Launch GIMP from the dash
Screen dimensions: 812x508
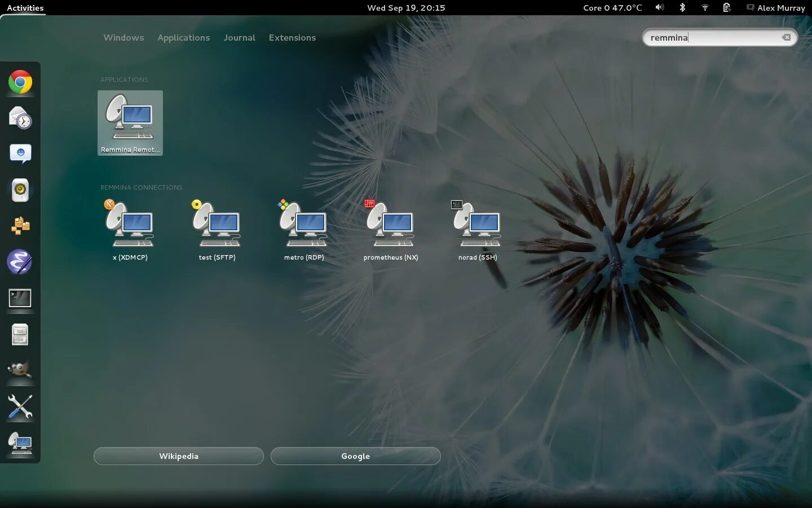(20, 370)
